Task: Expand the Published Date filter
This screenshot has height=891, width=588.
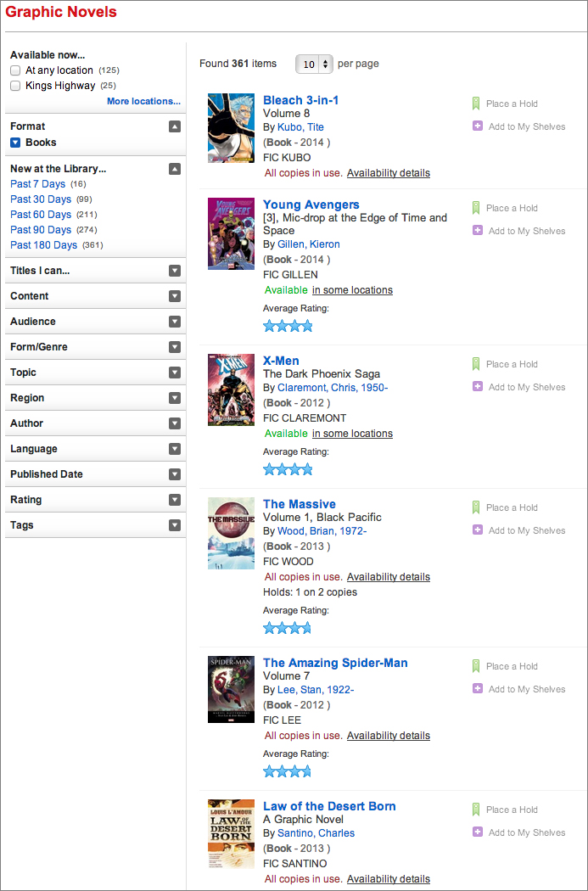Action: 175,474
